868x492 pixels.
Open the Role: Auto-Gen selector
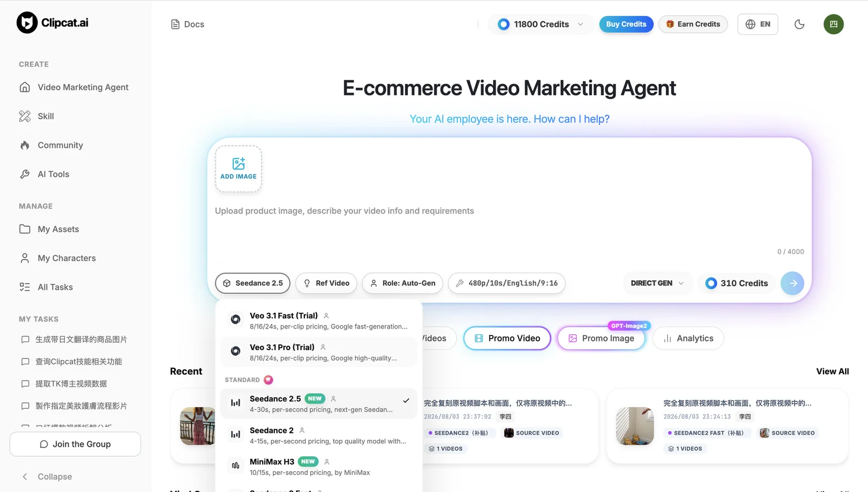tap(403, 283)
